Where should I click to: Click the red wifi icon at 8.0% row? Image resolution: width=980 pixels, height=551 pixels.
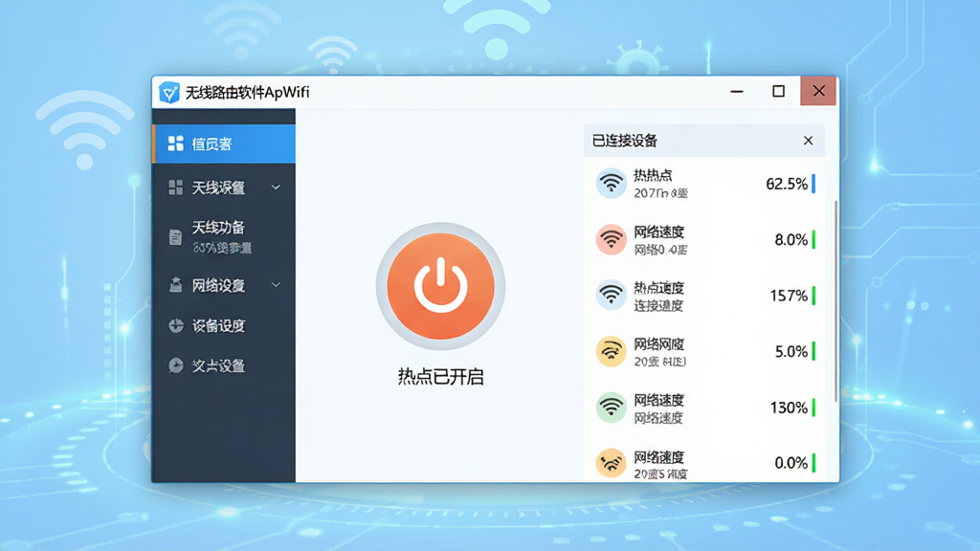[x=611, y=239]
